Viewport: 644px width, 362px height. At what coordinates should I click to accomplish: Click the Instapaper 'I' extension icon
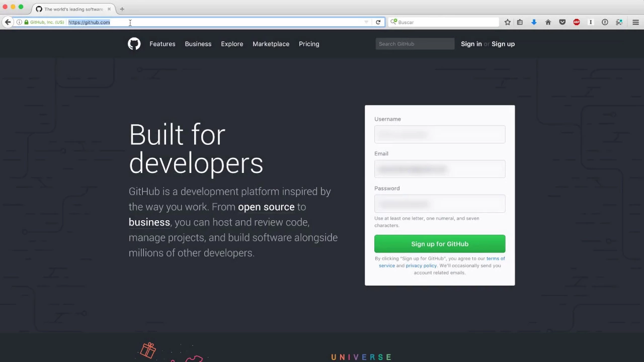click(x=591, y=22)
